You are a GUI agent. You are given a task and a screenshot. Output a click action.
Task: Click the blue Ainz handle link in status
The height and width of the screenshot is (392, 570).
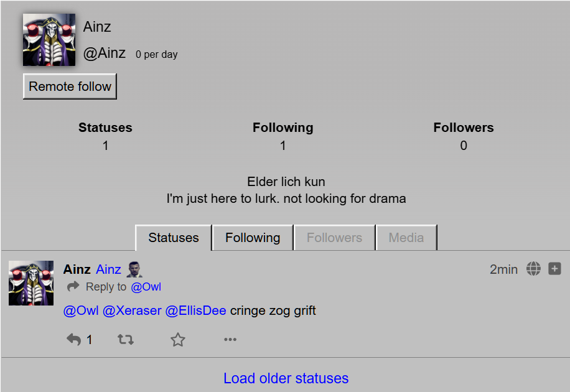108,269
